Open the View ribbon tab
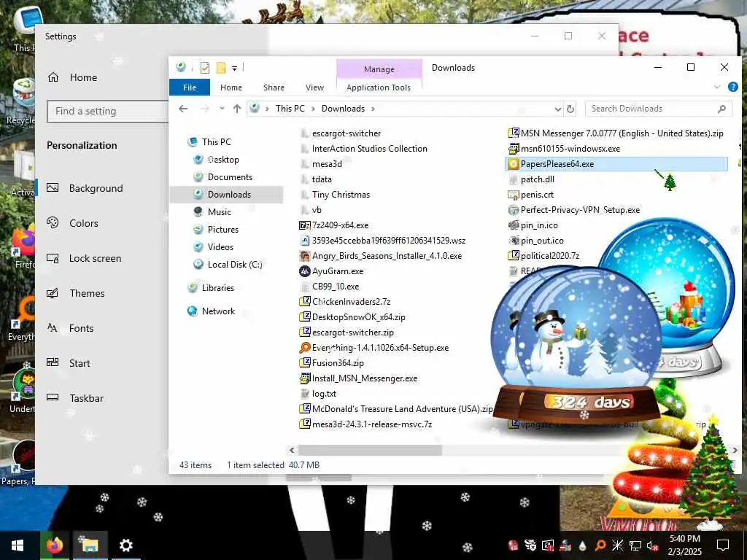 click(314, 87)
